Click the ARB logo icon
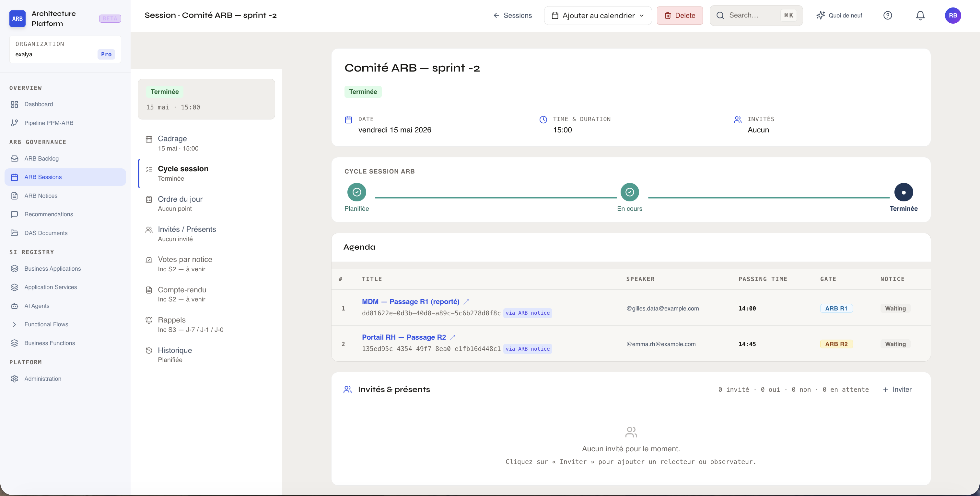The height and width of the screenshot is (496, 980). (x=17, y=19)
